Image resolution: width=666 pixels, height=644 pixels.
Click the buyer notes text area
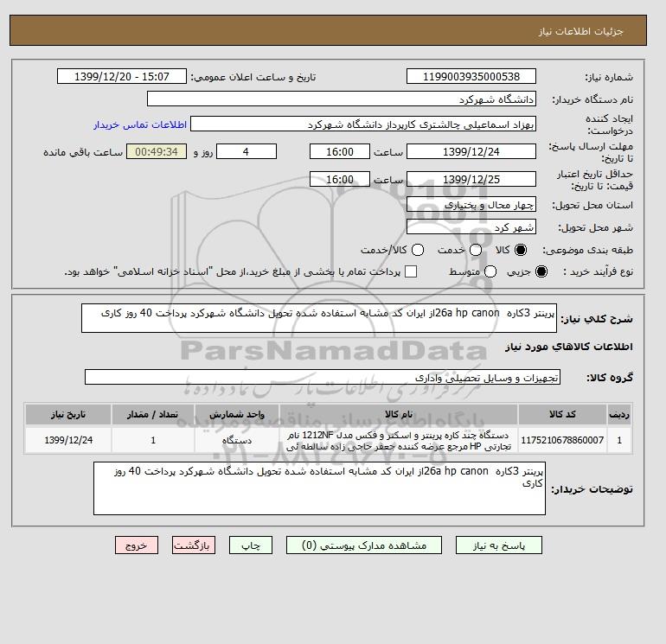[319, 488]
